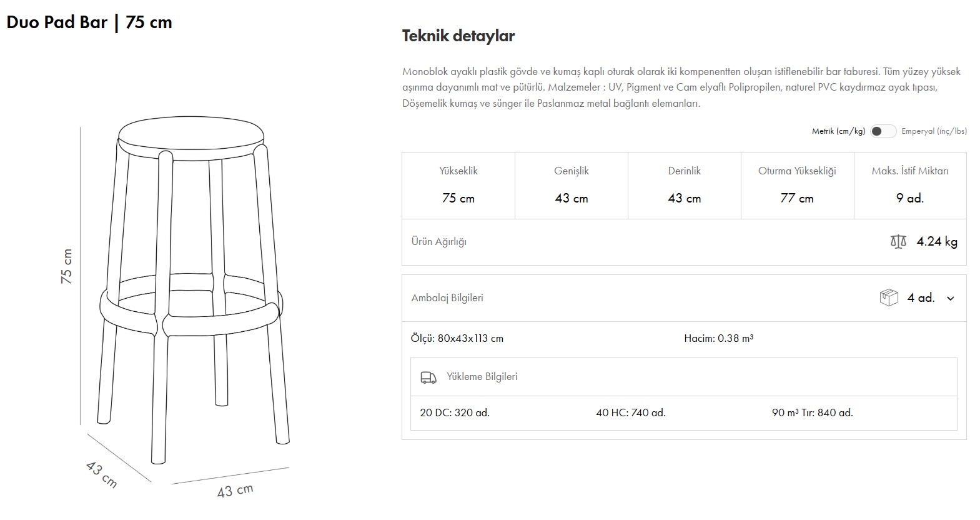Screen dimensions: 980x520
Task: Select the Metrik (cm/kg) unit label
Action: [838, 131]
